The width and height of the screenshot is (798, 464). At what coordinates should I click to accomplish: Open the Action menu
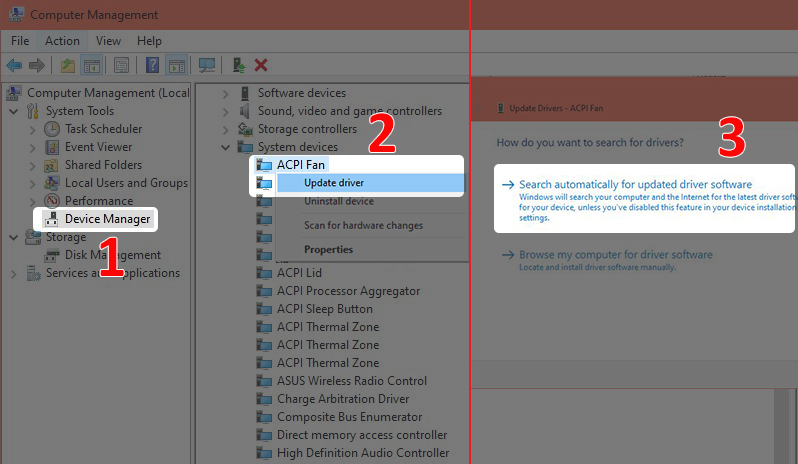click(62, 41)
